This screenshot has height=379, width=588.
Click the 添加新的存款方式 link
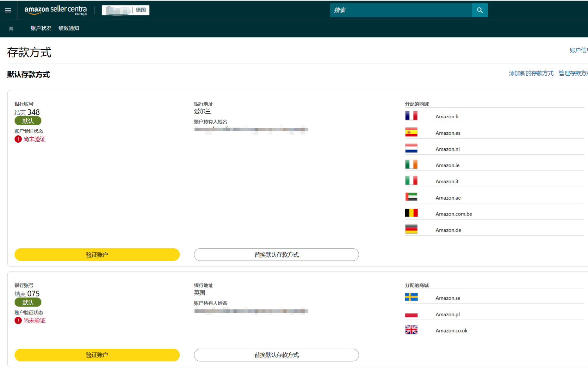531,73
